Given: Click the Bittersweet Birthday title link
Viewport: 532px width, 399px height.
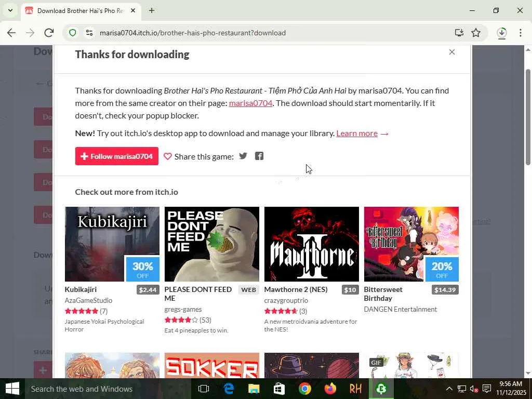Looking at the screenshot, I should point(383,294).
